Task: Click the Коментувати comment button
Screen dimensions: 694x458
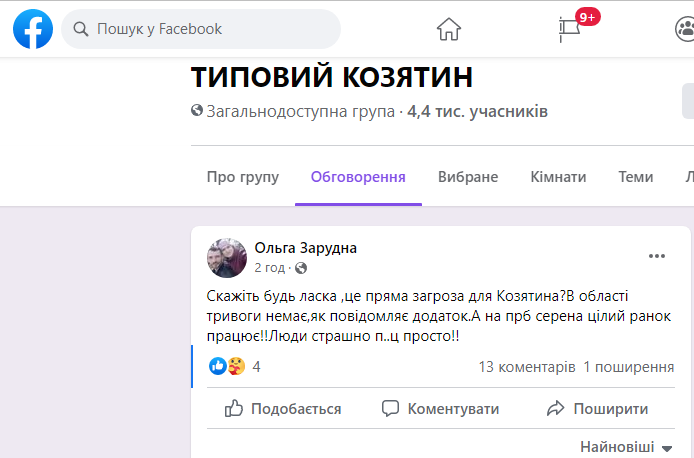Action: [x=440, y=408]
